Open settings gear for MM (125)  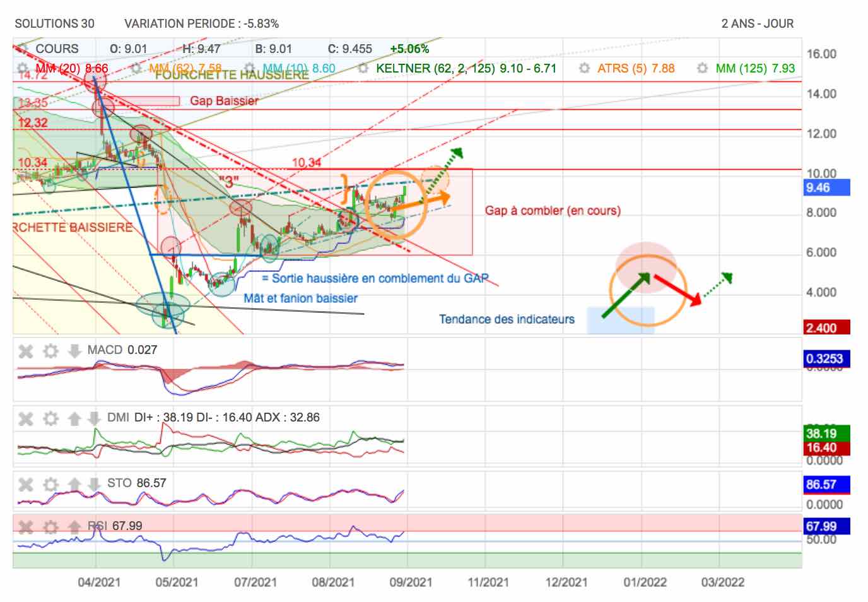click(702, 68)
